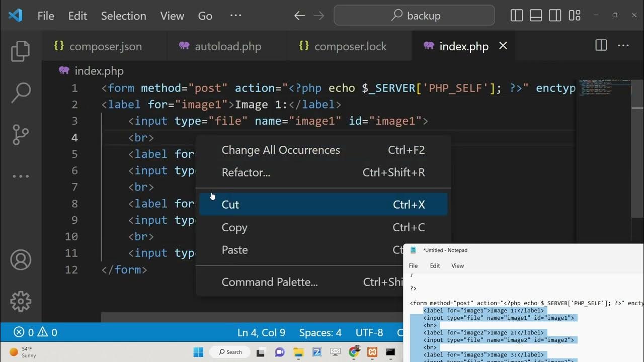Expand the hidden menu bar items ellipsis
Viewport: 644px width, 362px height.
(x=235, y=16)
